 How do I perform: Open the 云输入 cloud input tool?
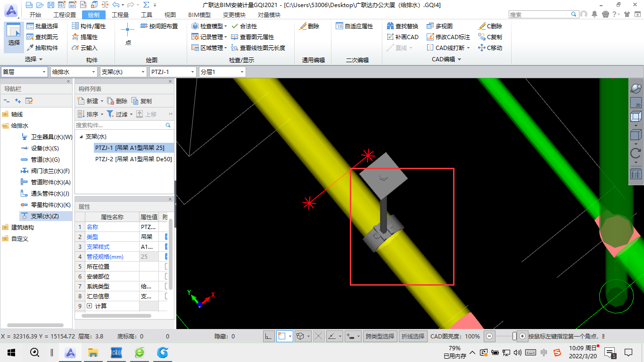85,48
